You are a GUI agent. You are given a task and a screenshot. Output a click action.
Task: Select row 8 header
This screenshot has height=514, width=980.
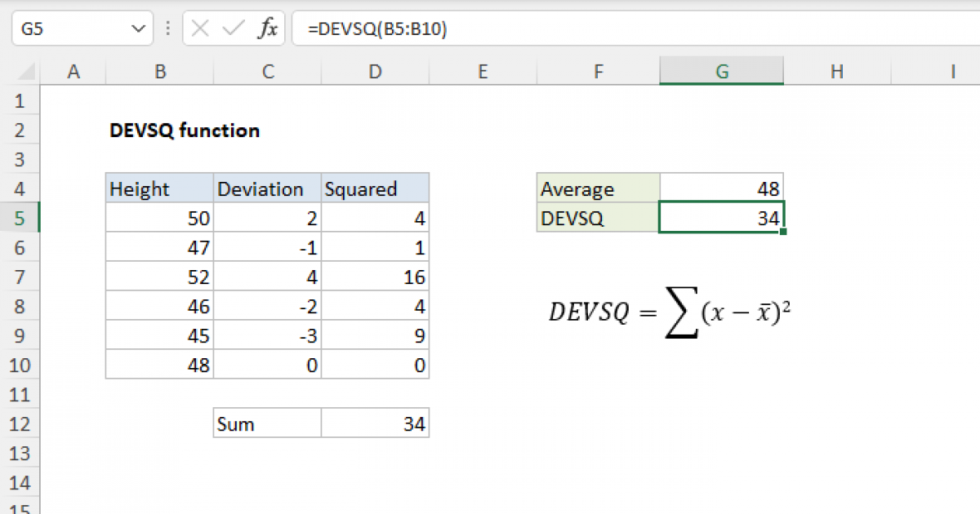[20, 307]
